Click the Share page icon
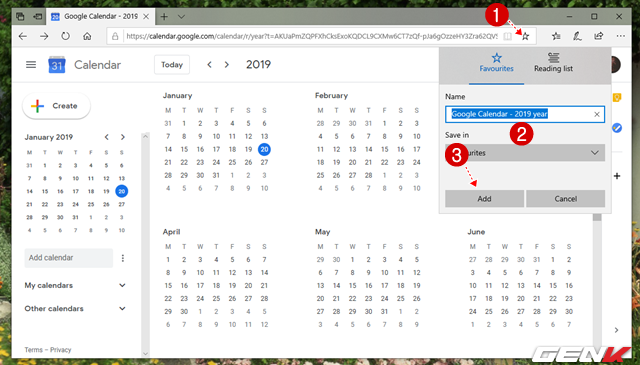Screen dimensions: 640x365 click(598, 36)
